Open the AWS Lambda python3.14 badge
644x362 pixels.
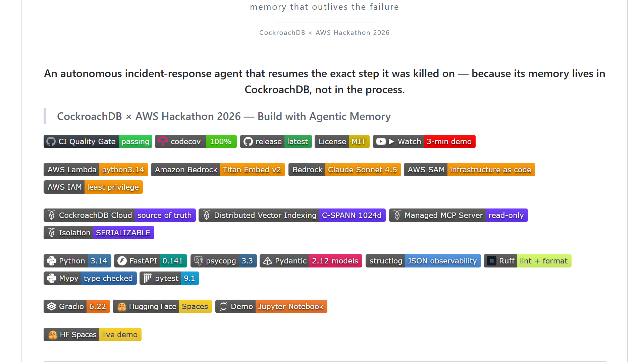tap(96, 170)
